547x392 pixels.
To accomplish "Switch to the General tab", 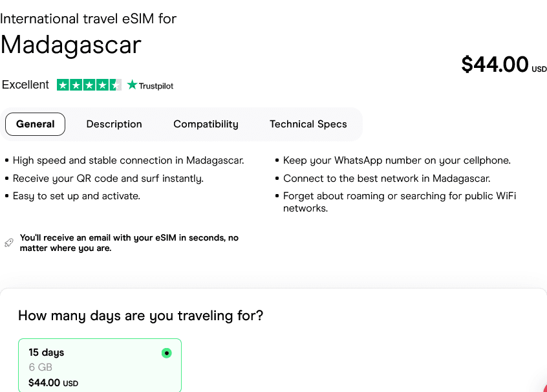I will click(x=35, y=124).
